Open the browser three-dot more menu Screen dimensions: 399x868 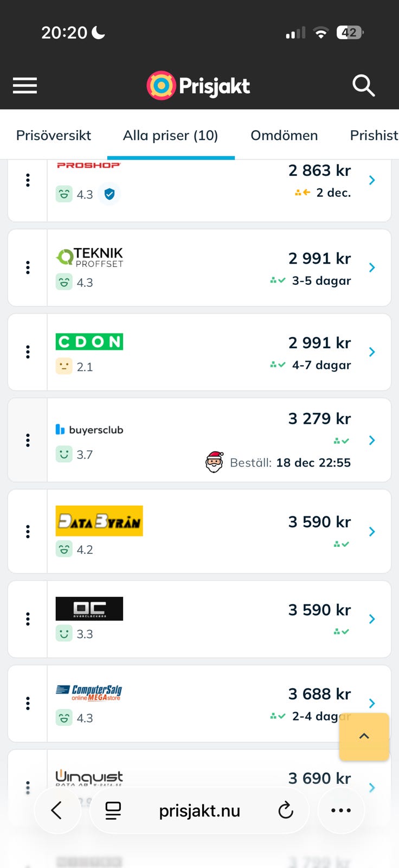[x=340, y=810]
